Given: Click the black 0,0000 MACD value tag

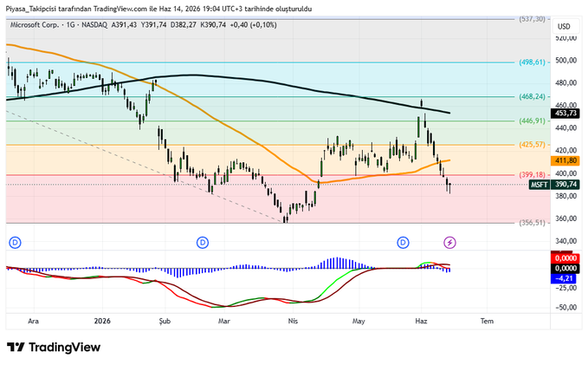Looking at the screenshot, I should click(565, 269).
